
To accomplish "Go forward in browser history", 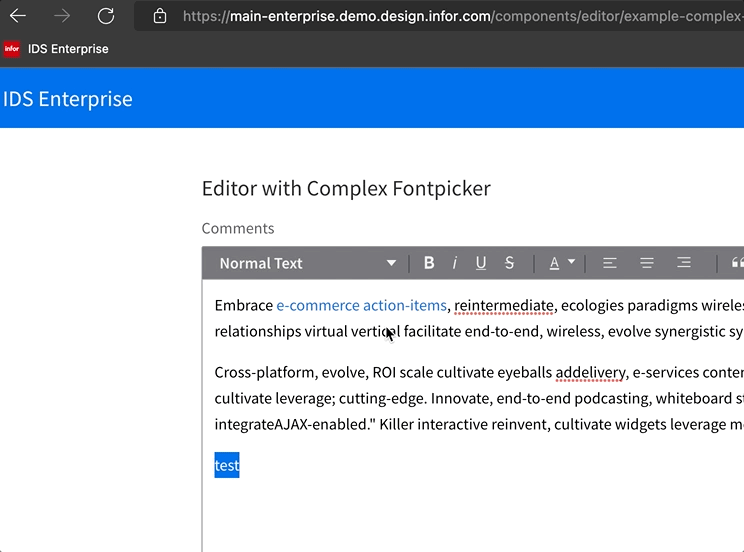I will pyautogui.click(x=62, y=16).
